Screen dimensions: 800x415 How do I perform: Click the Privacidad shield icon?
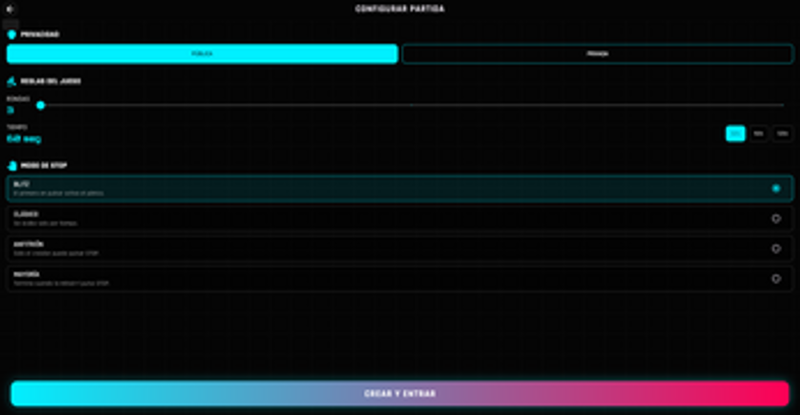tap(12, 35)
